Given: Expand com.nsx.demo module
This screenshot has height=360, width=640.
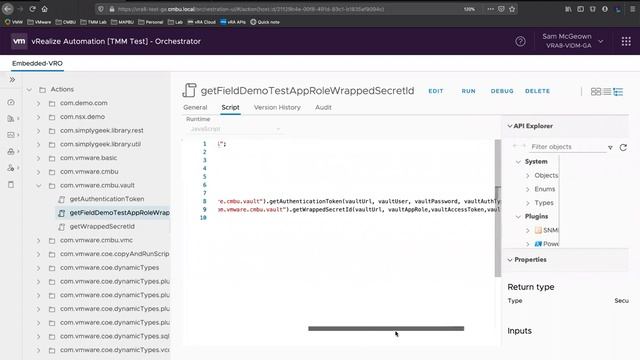Looking at the screenshot, I should point(38,117).
